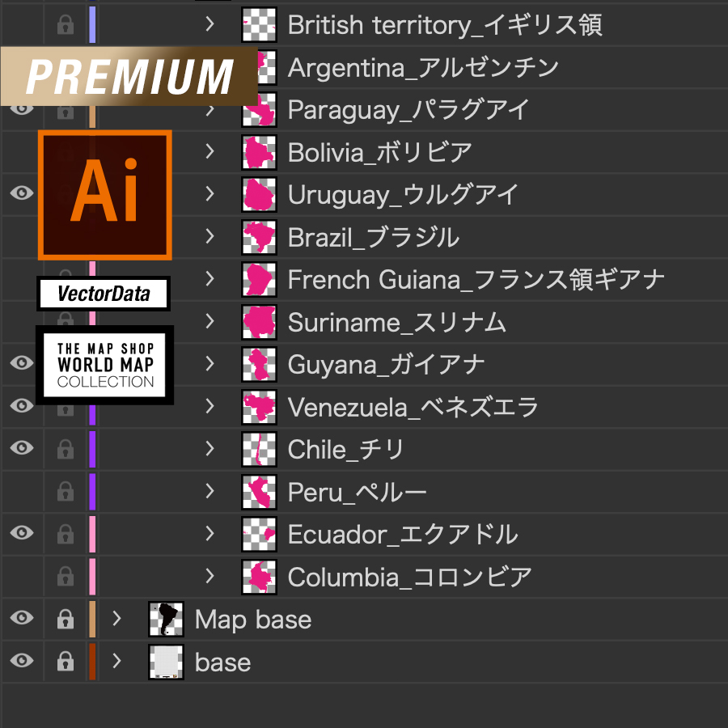Hide the Chile layer
The width and height of the screenshot is (728, 728).
[x=22, y=447]
